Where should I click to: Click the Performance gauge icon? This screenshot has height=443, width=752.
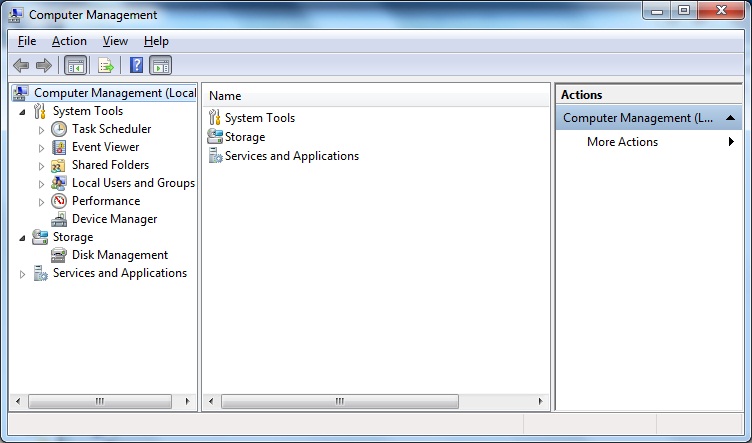point(59,201)
